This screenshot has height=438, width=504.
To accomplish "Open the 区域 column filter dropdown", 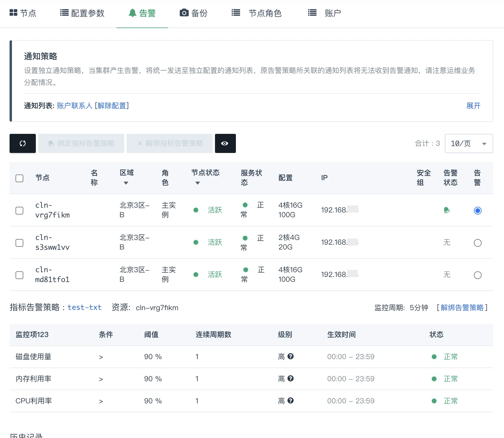I will click(126, 183).
